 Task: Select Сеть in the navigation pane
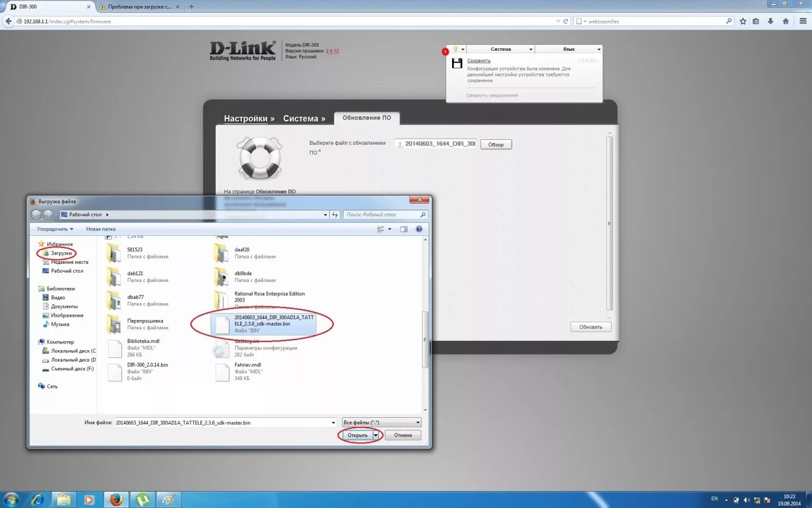coord(52,386)
